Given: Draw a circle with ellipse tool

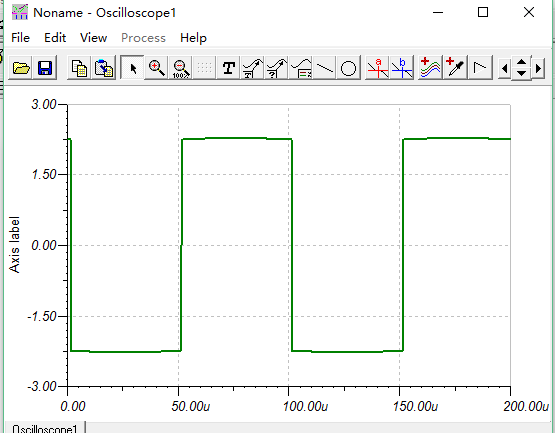Looking at the screenshot, I should [348, 67].
